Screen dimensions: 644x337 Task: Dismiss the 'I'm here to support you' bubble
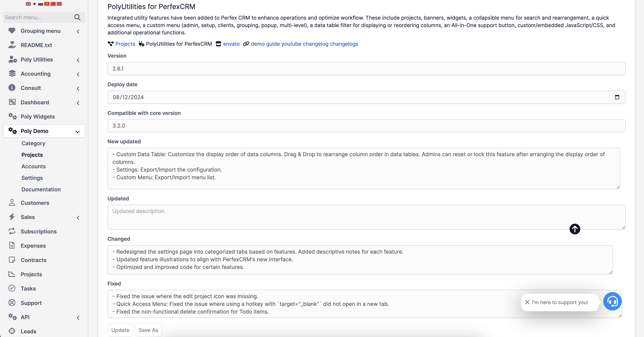pyautogui.click(x=527, y=302)
